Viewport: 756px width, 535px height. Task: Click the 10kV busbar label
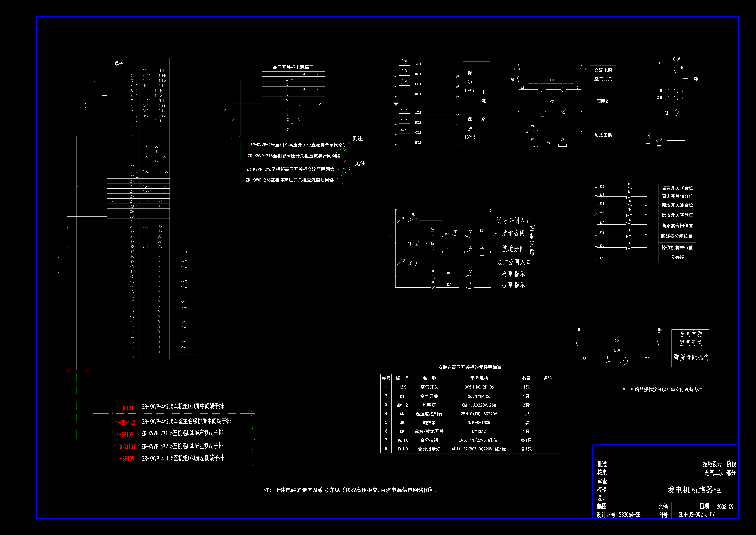coord(675,59)
